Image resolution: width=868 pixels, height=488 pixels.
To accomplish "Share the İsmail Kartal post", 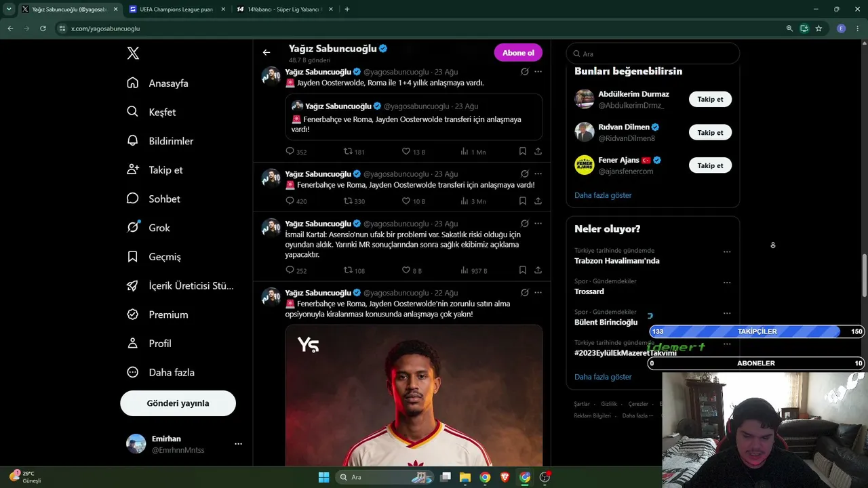I will tap(538, 270).
